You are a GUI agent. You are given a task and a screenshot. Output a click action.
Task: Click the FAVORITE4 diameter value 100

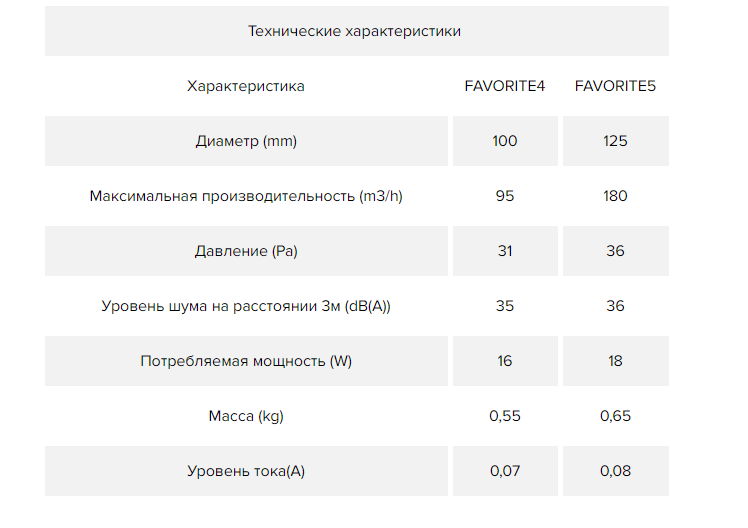(x=505, y=141)
